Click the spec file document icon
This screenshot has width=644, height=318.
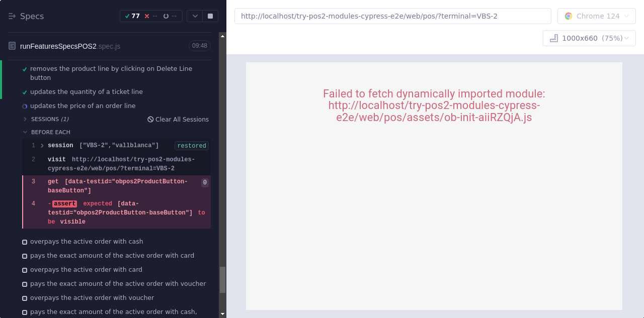coord(12,46)
